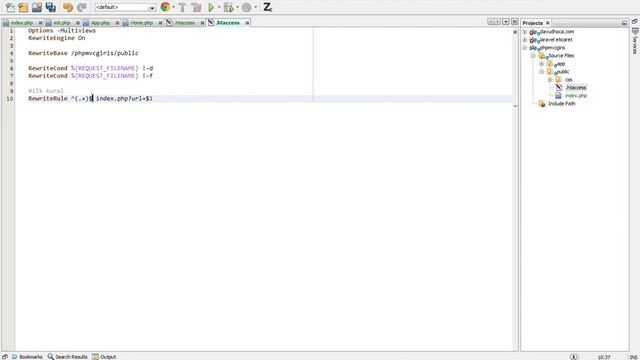Select the Projects panel tab
The width and height of the screenshot is (640, 360).
point(533,23)
